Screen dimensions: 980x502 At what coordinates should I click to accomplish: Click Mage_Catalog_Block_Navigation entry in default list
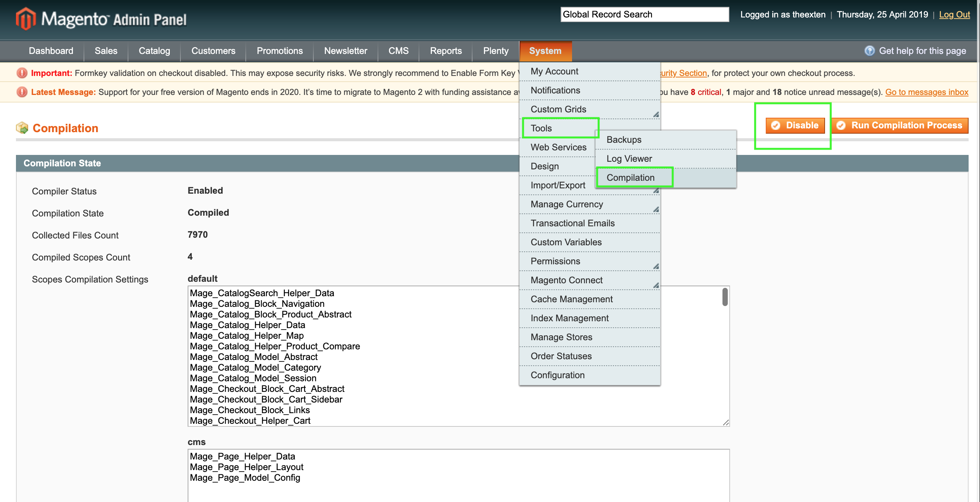[257, 304]
